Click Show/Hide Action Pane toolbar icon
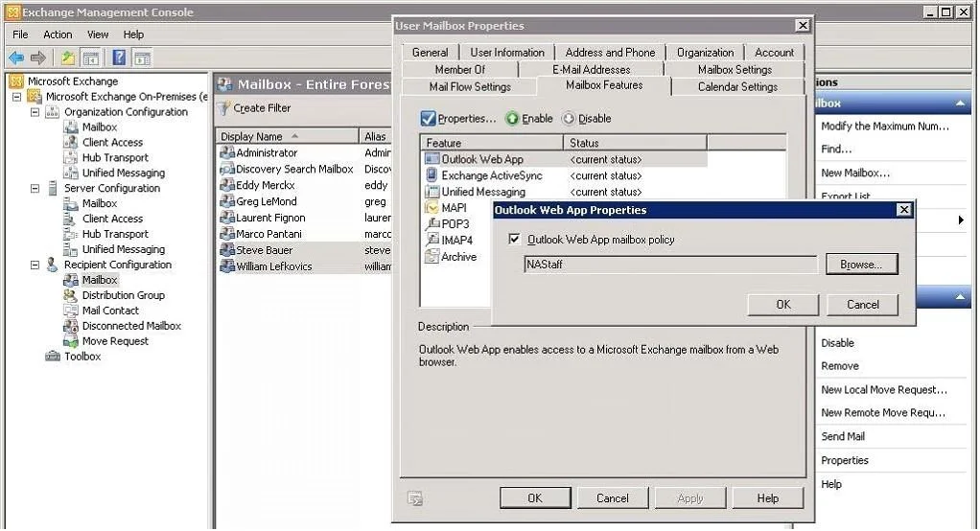 point(142,58)
